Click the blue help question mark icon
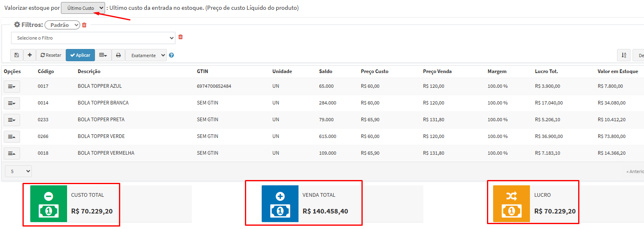The height and width of the screenshot is (229, 644). point(171,56)
